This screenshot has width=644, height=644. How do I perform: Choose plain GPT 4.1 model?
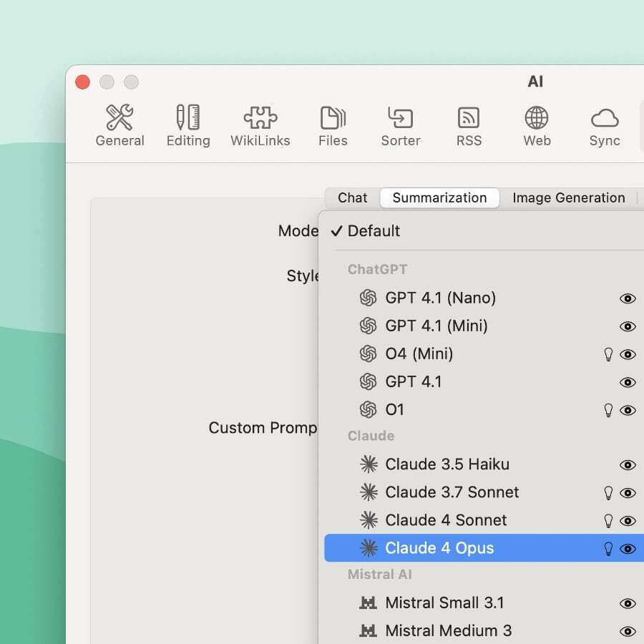[x=484, y=382]
